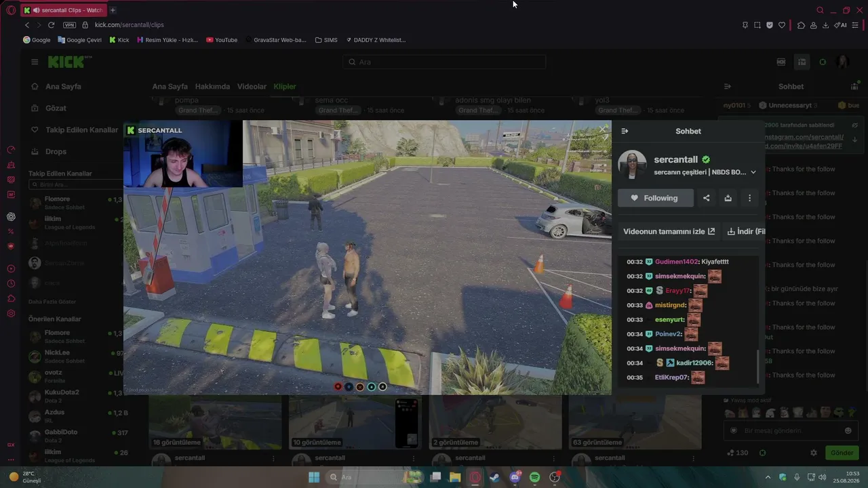Open Drops in the sidebar
This screenshot has width=868, height=488.
point(49,152)
